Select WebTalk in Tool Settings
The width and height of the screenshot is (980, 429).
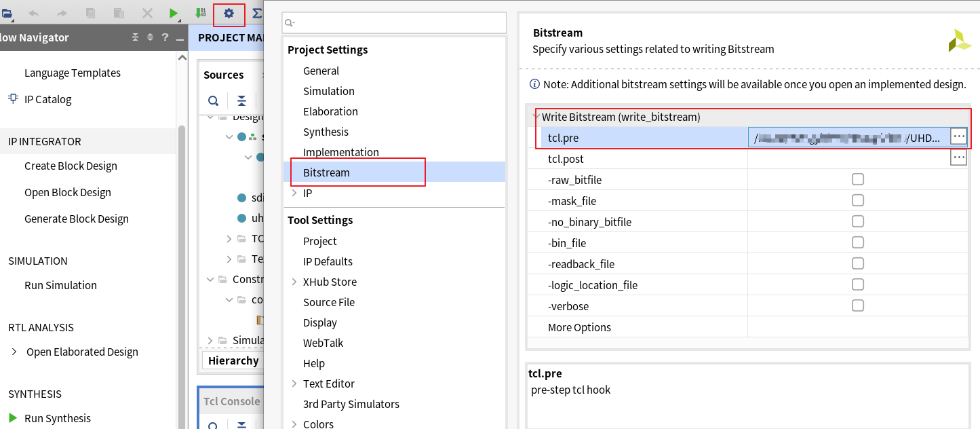pos(323,343)
